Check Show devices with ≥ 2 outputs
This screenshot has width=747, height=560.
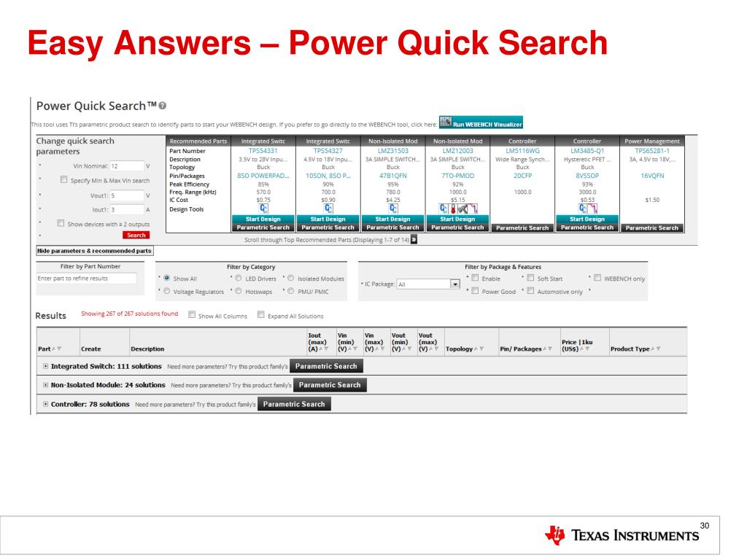61,223
